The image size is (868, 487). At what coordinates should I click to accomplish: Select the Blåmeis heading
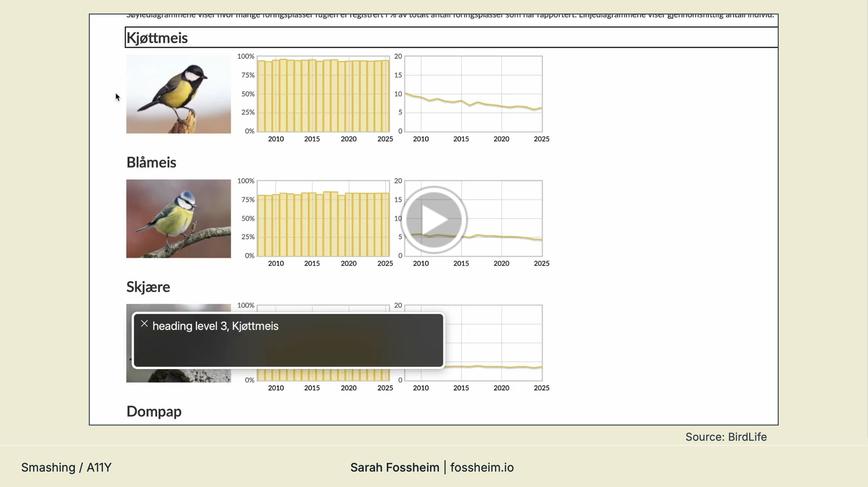coord(151,162)
